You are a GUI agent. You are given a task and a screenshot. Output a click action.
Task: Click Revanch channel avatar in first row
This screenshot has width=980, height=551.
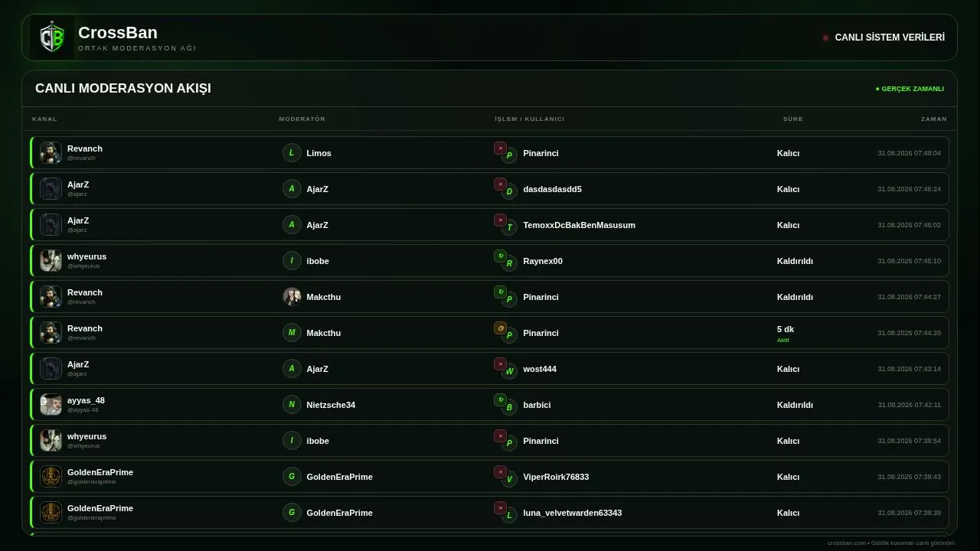51,152
